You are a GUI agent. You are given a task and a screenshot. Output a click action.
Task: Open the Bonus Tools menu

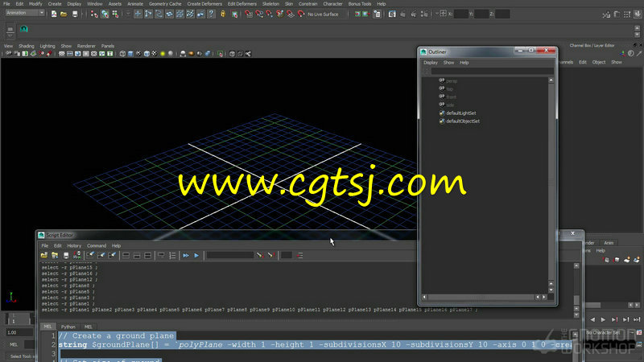360,4
